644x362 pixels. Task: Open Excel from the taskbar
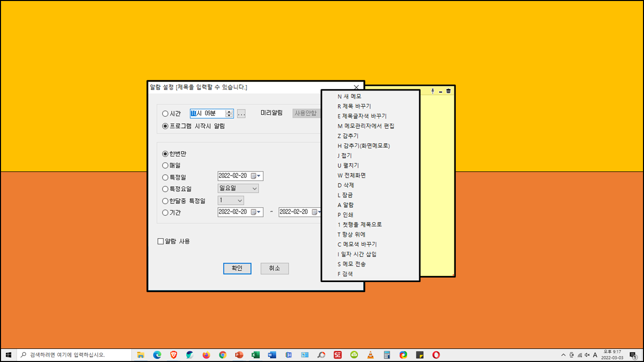click(x=256, y=354)
